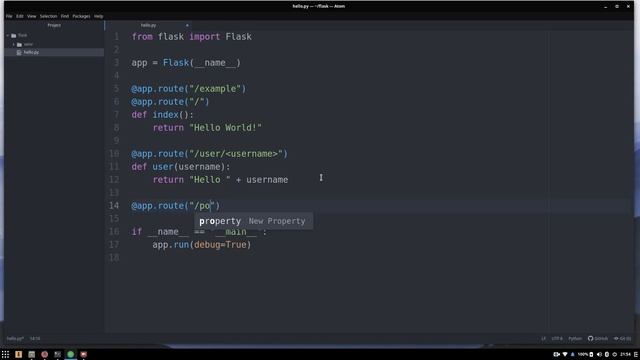Place cursor on 'from flask import Flask' line

coord(191,37)
